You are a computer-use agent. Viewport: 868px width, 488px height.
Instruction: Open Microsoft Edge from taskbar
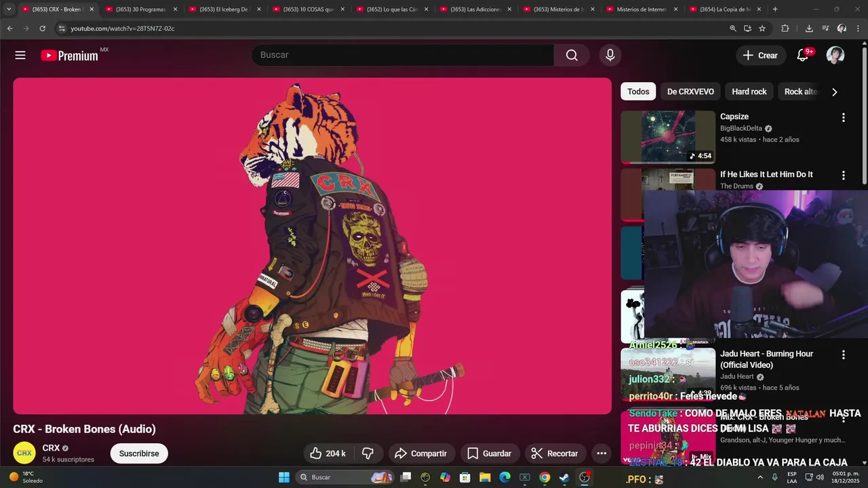(x=505, y=477)
